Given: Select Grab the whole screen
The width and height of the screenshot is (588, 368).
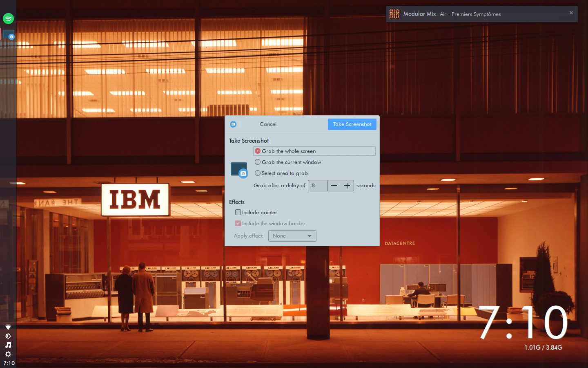Looking at the screenshot, I should point(314,151).
